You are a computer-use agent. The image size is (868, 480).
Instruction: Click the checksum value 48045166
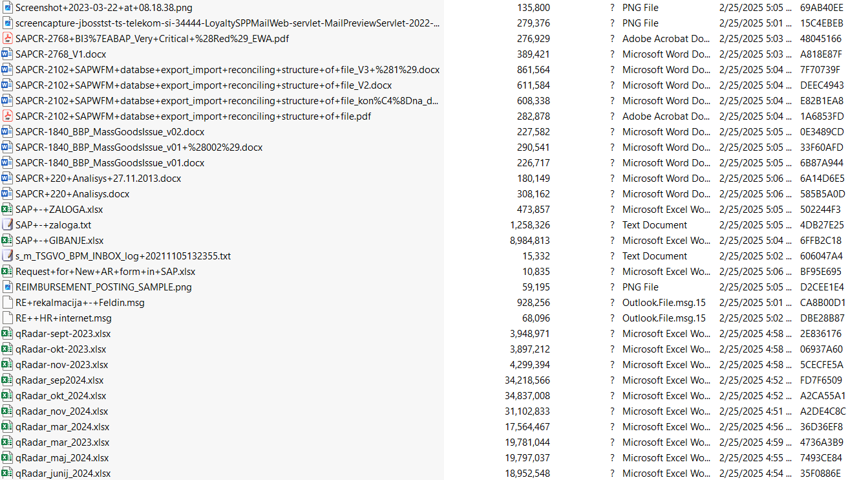(821, 39)
